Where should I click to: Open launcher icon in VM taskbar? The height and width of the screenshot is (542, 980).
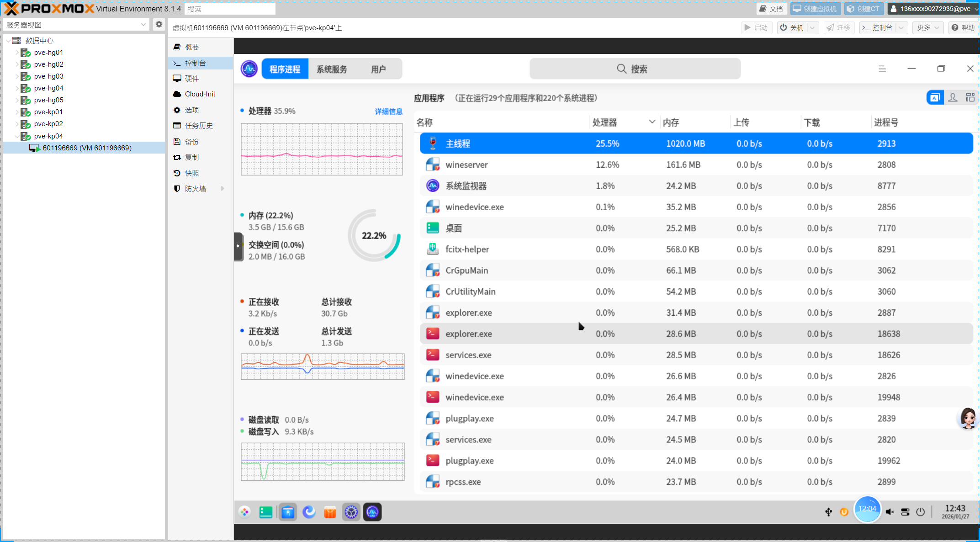(244, 512)
